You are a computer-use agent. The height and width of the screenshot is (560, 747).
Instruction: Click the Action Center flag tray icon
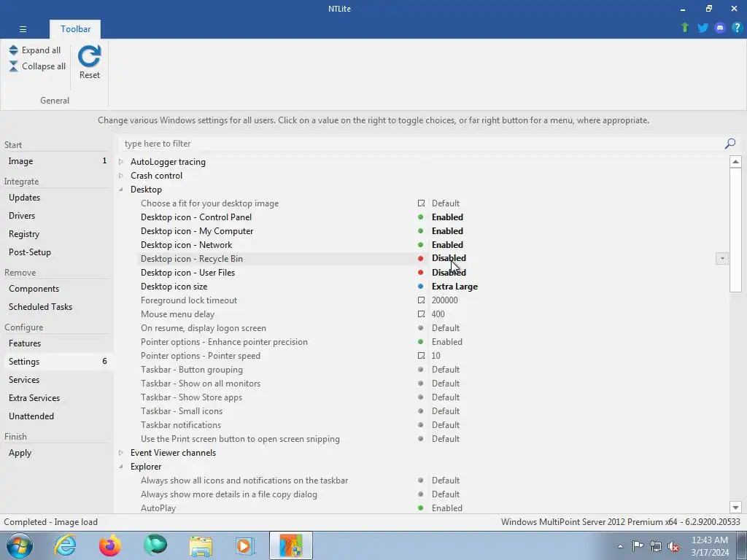click(638, 546)
